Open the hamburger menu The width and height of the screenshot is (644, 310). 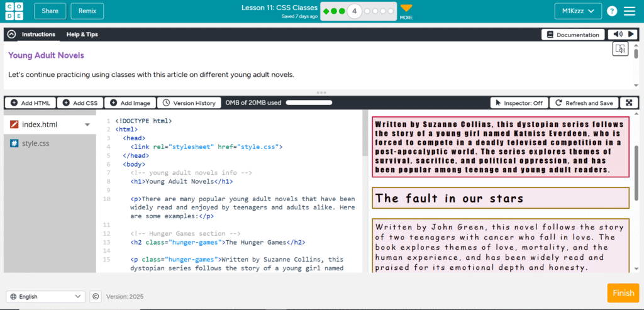[629, 11]
